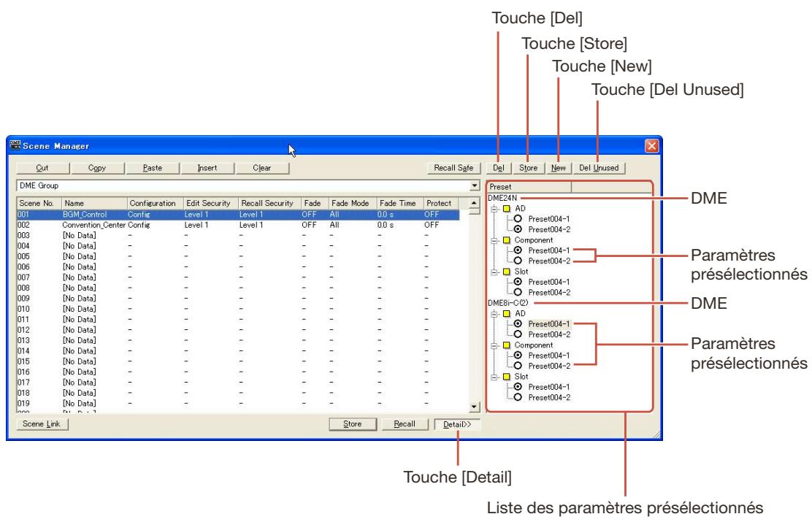Select Preset004-2 radio in DME8i-C(2) AD

pyautogui.click(x=517, y=334)
